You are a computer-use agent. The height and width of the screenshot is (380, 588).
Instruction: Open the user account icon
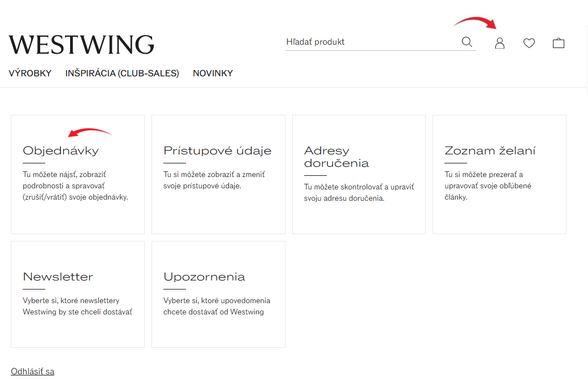coord(499,43)
